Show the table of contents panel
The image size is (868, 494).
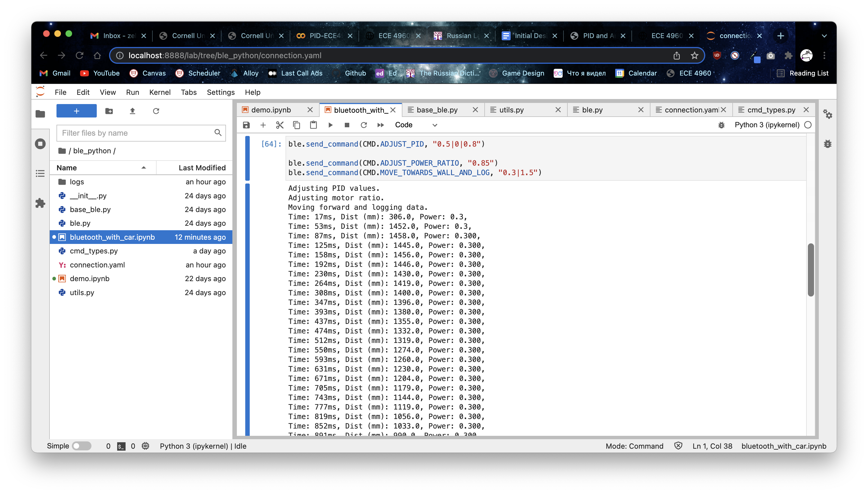pyautogui.click(x=40, y=173)
